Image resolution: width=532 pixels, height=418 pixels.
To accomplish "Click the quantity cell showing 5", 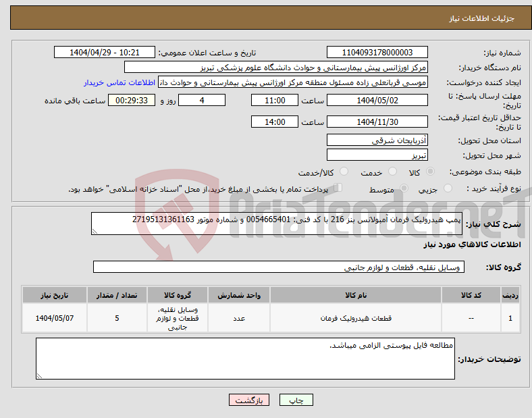I will [x=117, y=318].
